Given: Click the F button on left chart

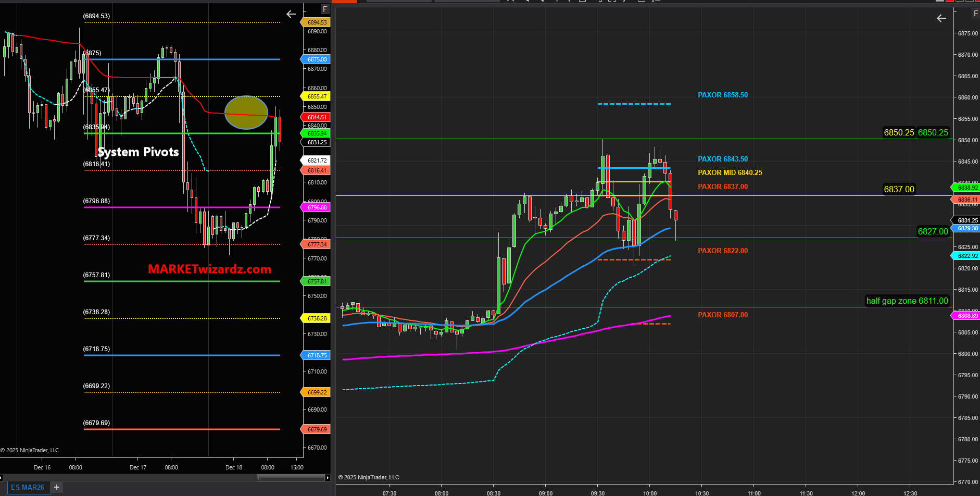Looking at the screenshot, I should tap(325, 9).
